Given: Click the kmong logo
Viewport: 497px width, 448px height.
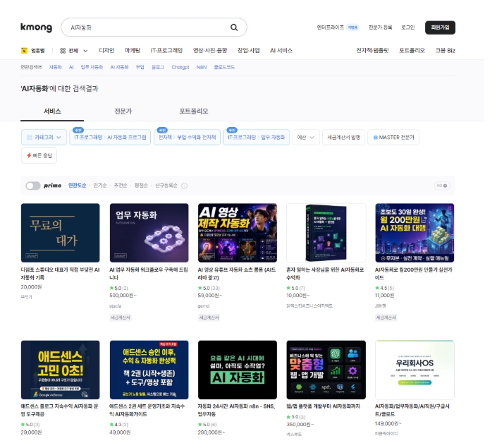Looking at the screenshot, I should coord(36,28).
